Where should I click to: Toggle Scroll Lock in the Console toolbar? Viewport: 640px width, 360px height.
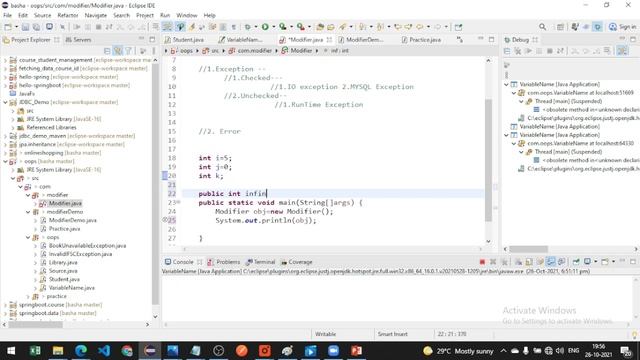click(x=540, y=262)
